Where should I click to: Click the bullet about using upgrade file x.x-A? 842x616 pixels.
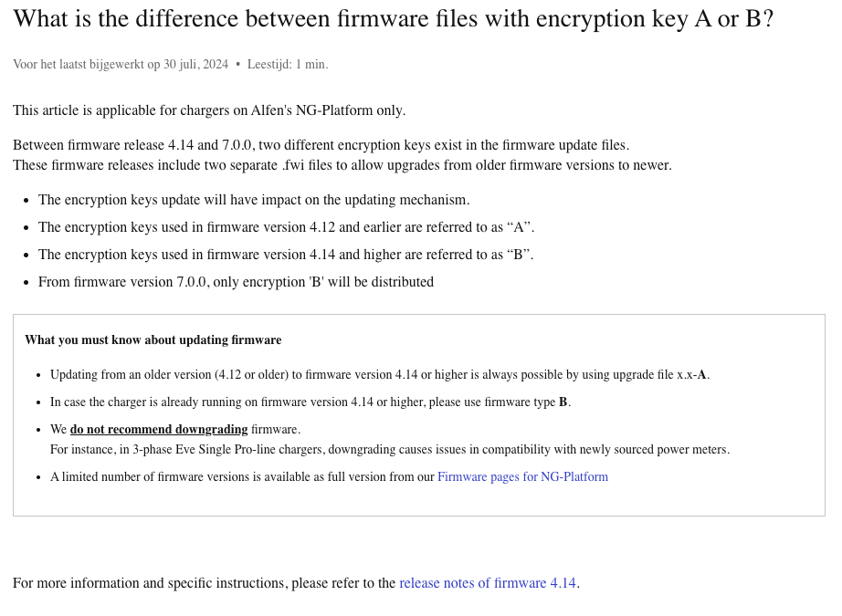tap(379, 375)
